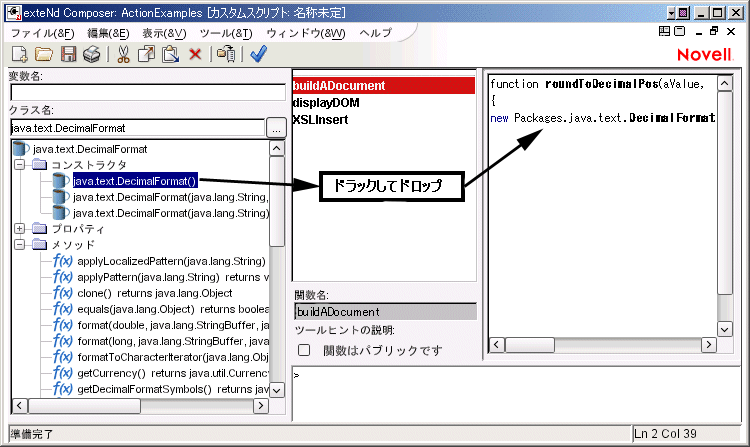This screenshot has height=447, width=750.
Task: Click the icon of constructor DecimalFormat(java.lang.String)
Action: 61,213
